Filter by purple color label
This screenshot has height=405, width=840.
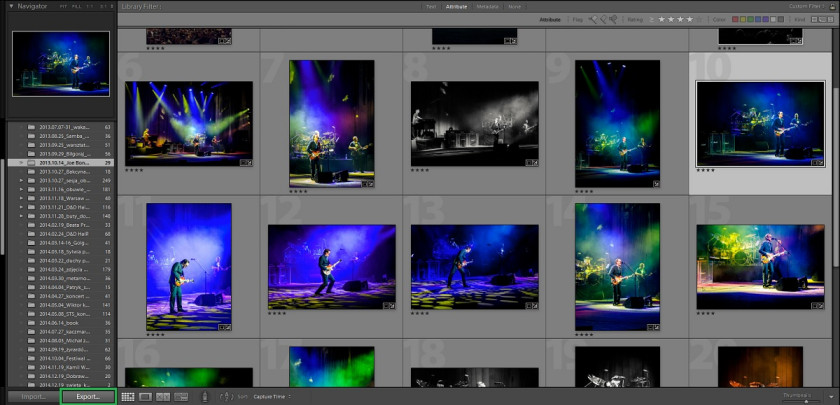click(766, 19)
